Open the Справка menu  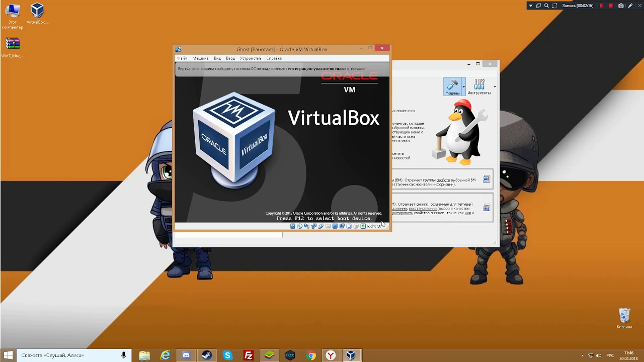coord(274,58)
